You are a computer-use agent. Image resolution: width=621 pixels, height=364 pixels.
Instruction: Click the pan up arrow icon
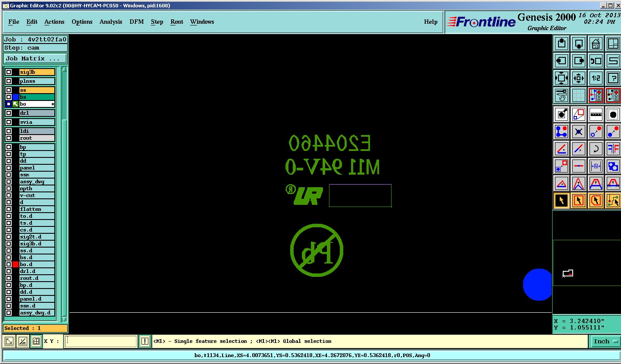[561, 44]
